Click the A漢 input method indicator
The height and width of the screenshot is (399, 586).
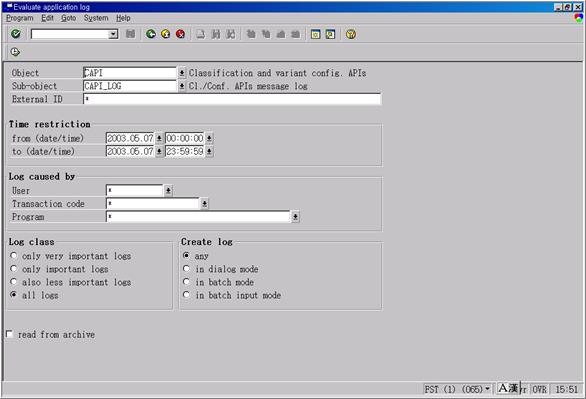(509, 389)
